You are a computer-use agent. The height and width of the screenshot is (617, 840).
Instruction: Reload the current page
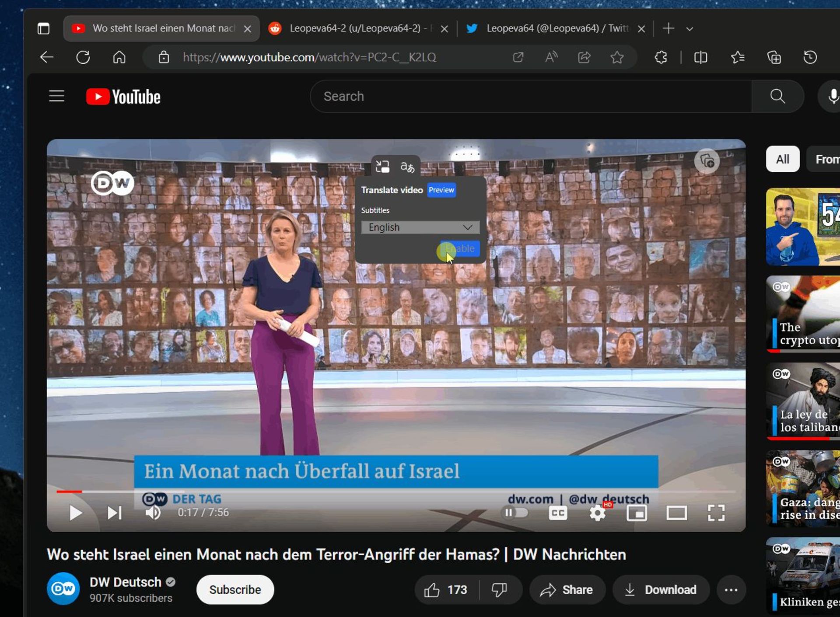click(83, 57)
